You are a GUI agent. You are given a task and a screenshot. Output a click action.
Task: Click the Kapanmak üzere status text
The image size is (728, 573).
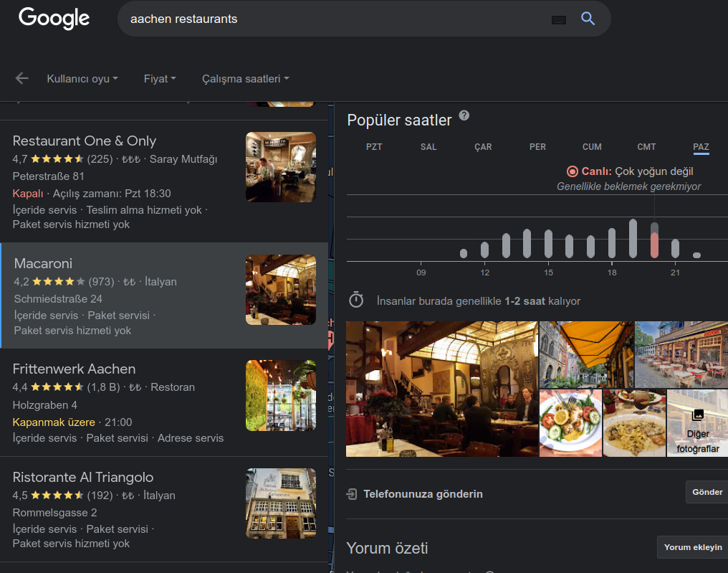[54, 422]
